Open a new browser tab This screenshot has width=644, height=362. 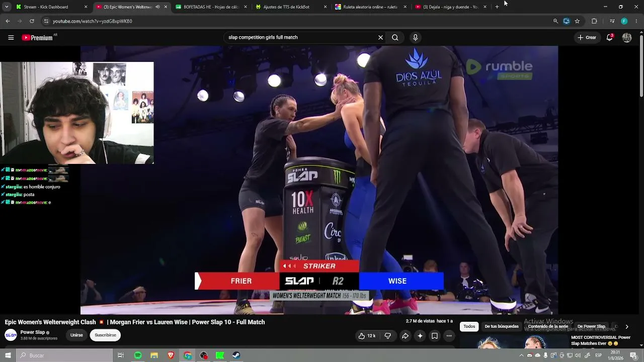[497, 7]
